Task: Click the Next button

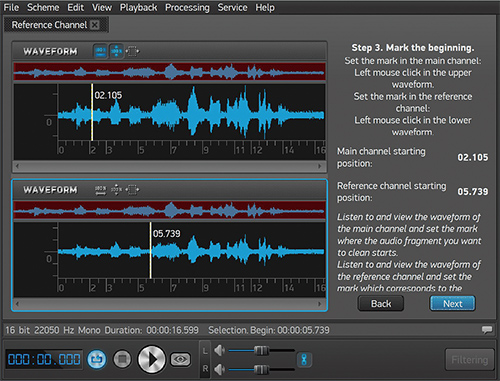Action: (x=452, y=304)
